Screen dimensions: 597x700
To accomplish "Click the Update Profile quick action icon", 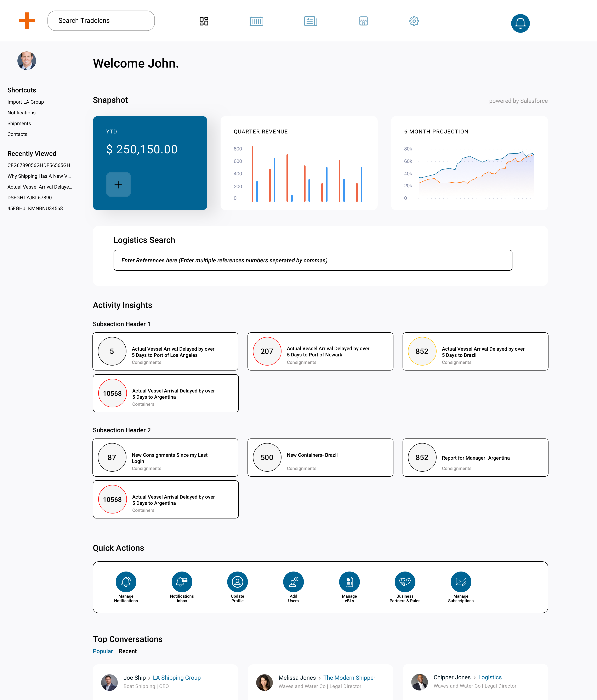I will pos(237,581).
